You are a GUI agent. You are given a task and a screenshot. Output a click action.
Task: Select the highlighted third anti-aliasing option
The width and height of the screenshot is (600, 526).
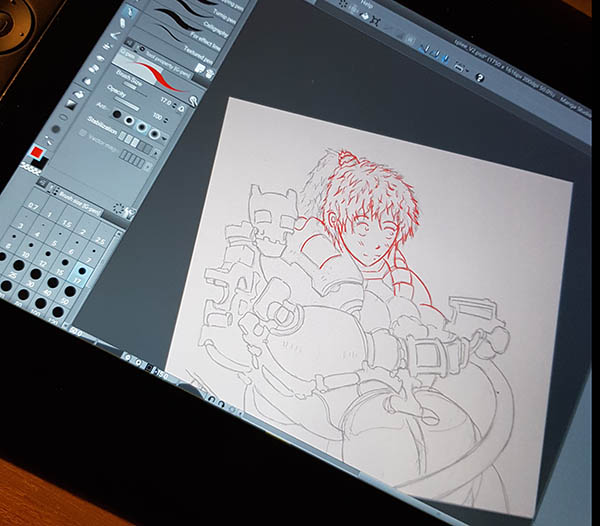click(142, 127)
